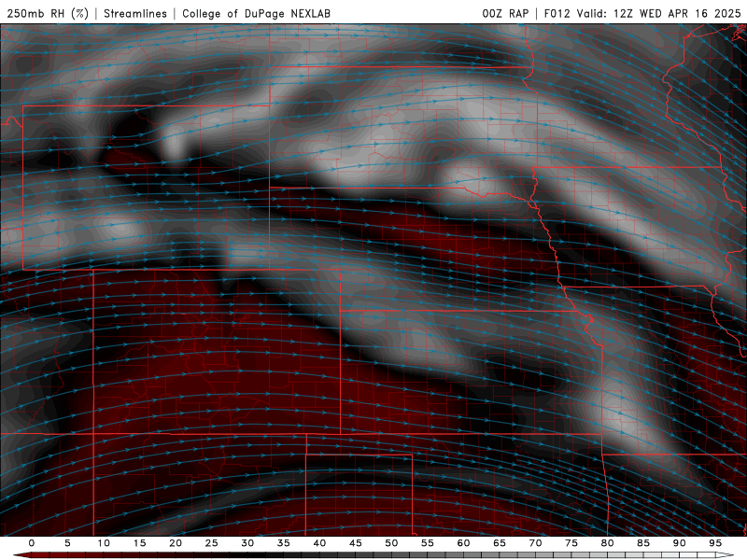The width and height of the screenshot is (747, 560).
Task: Click the "95" colorbar label
Action: pyautogui.click(x=715, y=543)
